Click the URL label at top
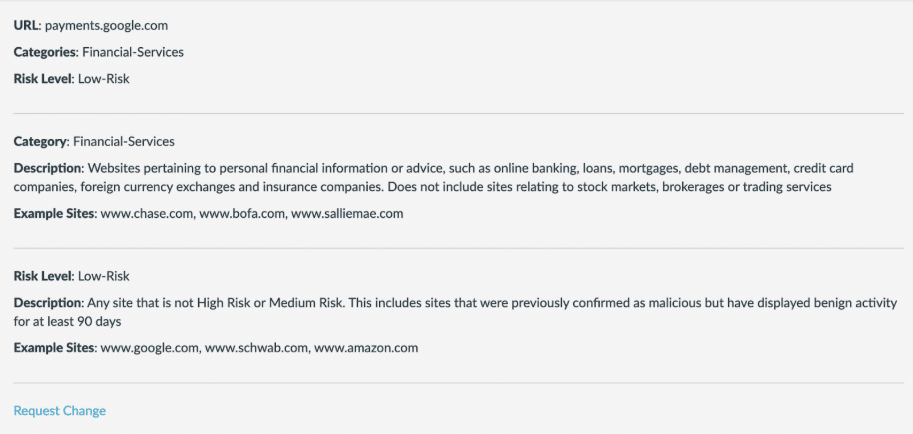The image size is (913, 434). (27, 26)
